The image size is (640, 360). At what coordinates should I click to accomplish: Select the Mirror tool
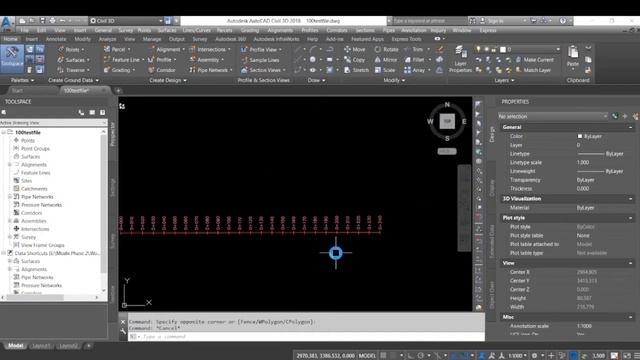click(x=386, y=60)
